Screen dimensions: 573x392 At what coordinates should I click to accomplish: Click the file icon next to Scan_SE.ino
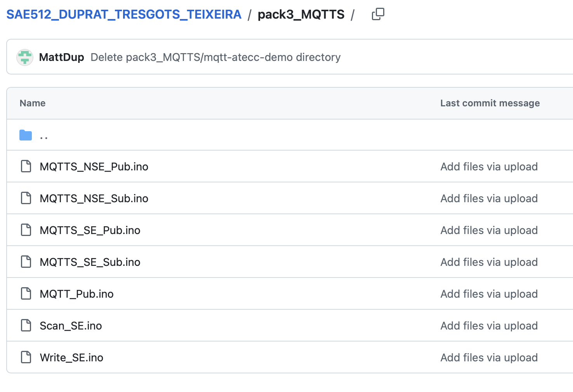(x=26, y=325)
